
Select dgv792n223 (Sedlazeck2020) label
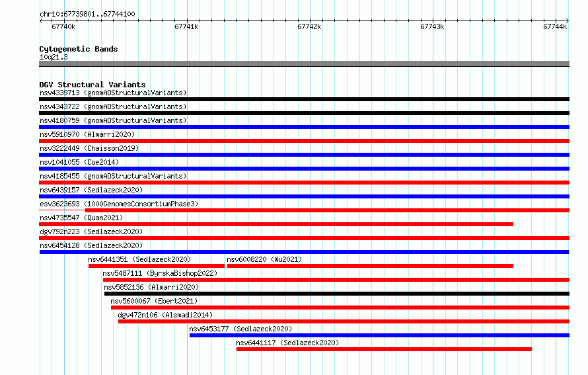[91, 231]
